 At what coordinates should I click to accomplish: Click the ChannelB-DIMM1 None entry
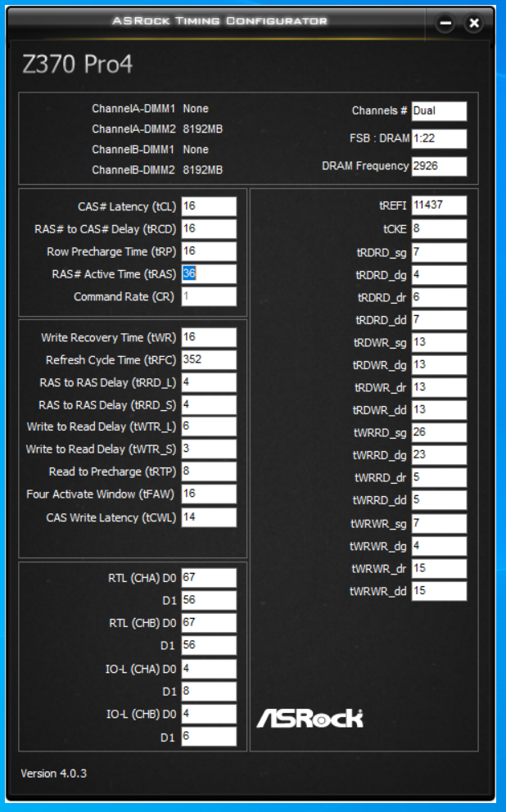[x=150, y=150]
